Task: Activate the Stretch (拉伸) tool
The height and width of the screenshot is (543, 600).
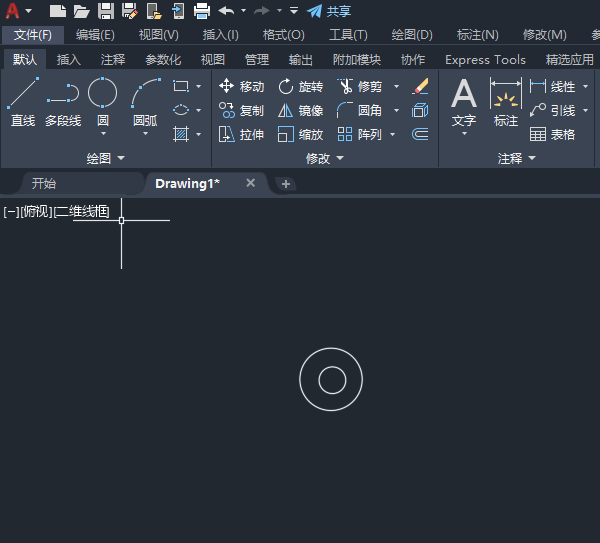Action: coord(241,134)
